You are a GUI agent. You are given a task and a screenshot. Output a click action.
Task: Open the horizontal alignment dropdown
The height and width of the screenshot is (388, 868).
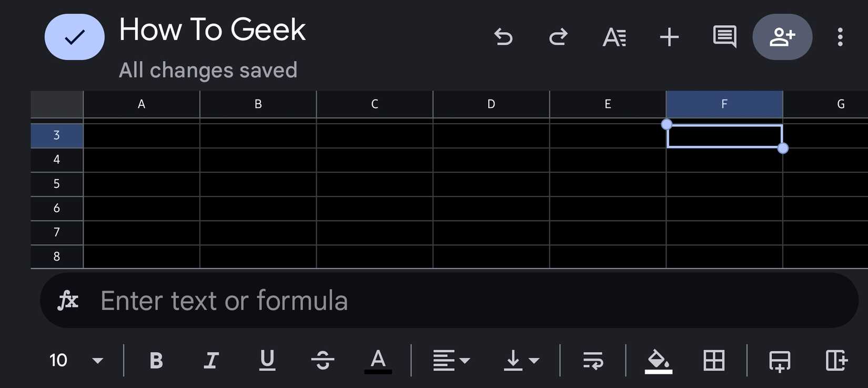451,360
